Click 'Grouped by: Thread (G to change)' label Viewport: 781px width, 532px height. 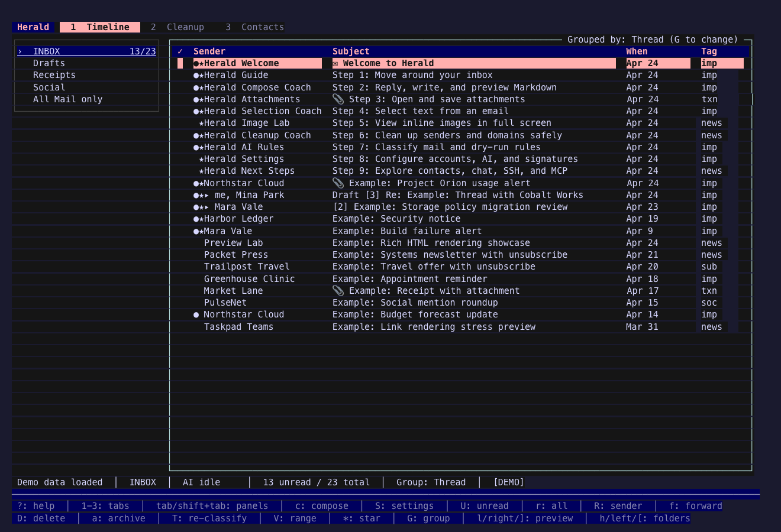tap(653, 40)
